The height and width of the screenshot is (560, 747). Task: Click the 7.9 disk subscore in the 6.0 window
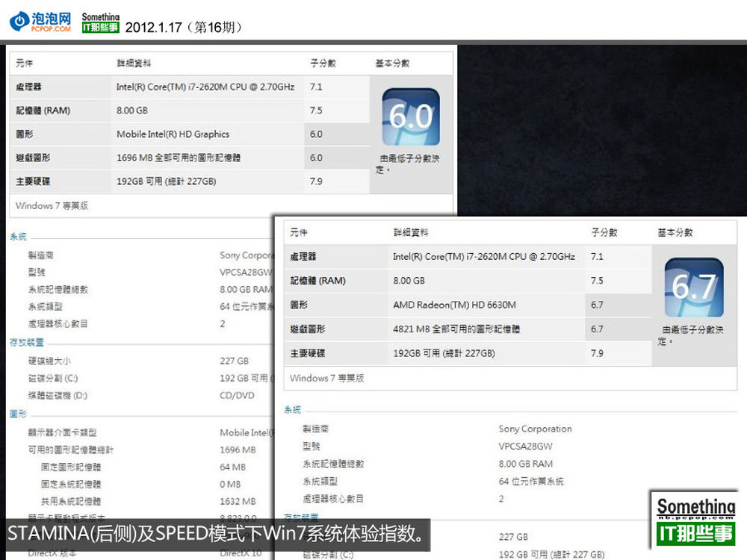pos(316,181)
